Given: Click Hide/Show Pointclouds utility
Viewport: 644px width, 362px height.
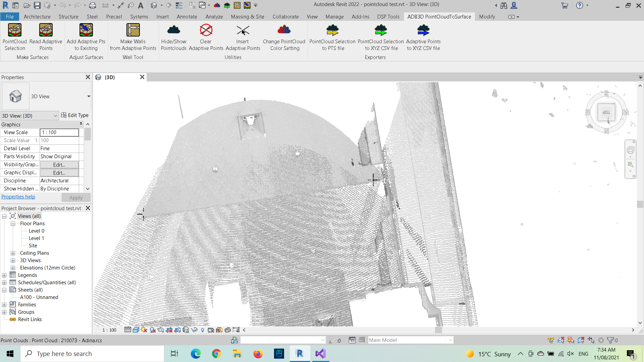Looking at the screenshot, I should (173, 37).
